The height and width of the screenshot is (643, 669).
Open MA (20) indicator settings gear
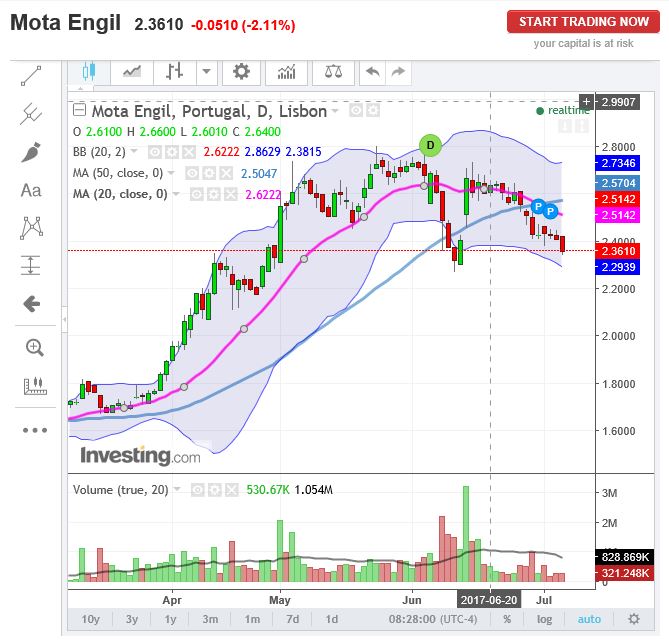213,195
